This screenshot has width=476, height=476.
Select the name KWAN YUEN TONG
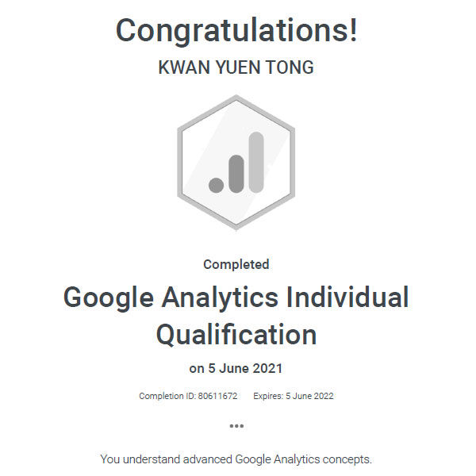point(236,68)
